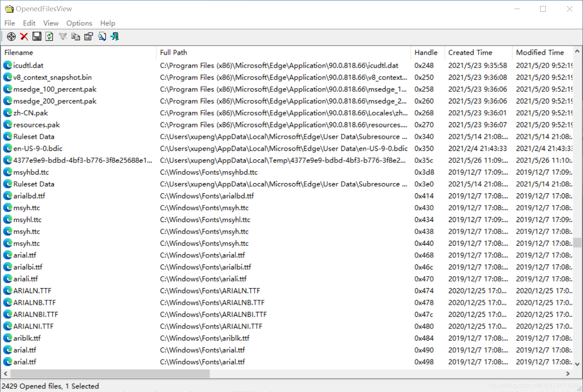
Task: Sort by the Filename column header
Action: click(x=79, y=53)
